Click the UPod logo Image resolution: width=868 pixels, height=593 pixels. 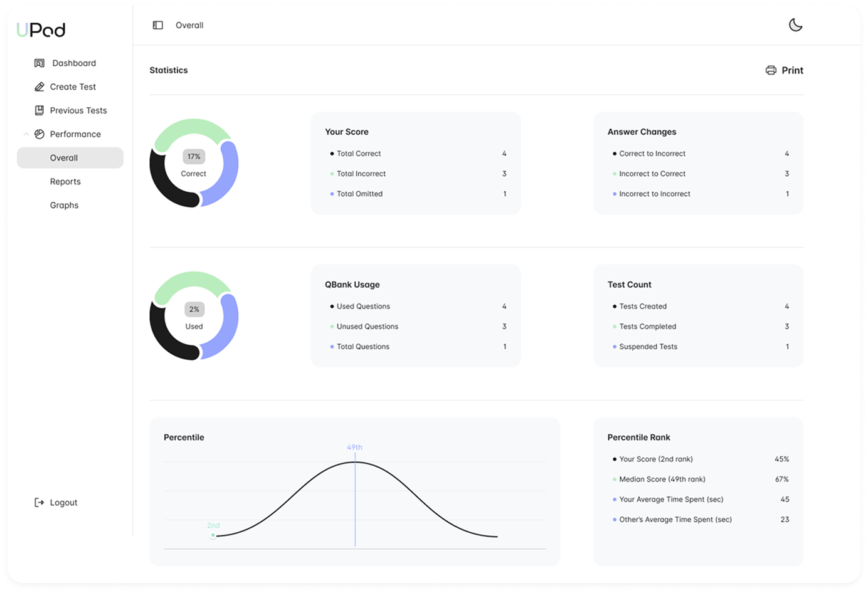40,29
